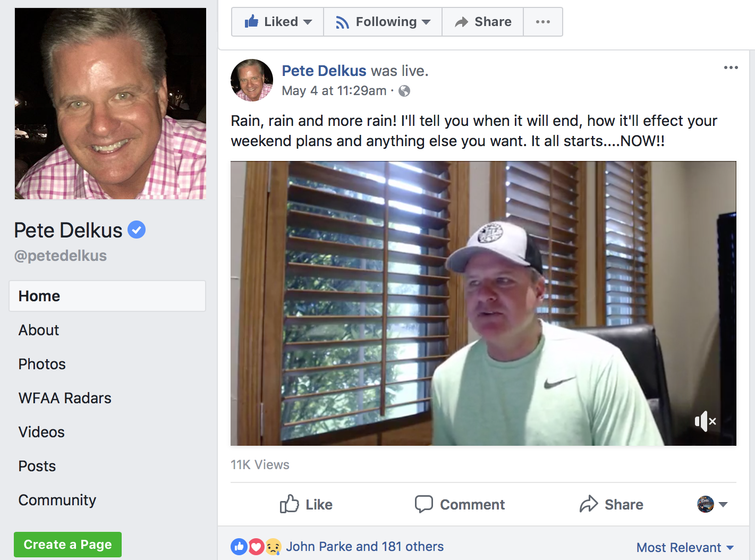Open the large Pete Delkus profile photo
The height and width of the screenshot is (560, 755).
pyautogui.click(x=111, y=104)
